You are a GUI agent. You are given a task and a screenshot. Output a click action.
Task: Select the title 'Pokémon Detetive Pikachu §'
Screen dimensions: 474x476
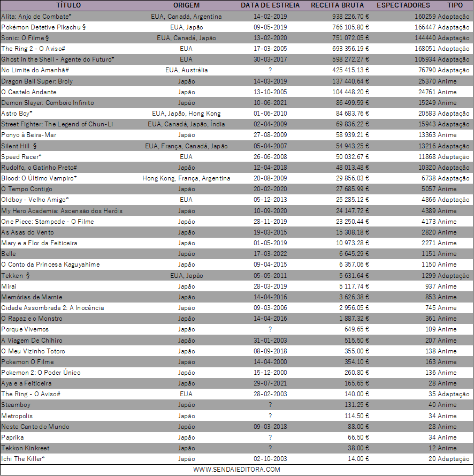pos(43,27)
